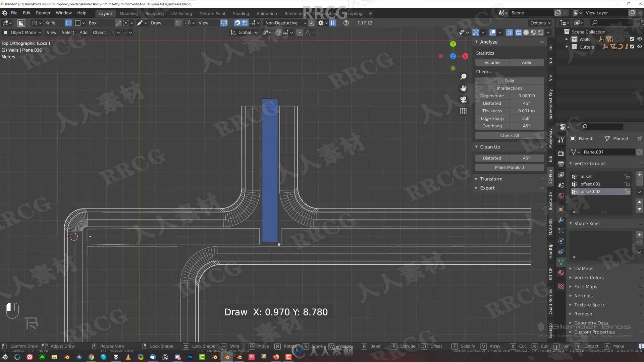Open the Render menu
This screenshot has height=362, width=644.
pyautogui.click(x=43, y=13)
